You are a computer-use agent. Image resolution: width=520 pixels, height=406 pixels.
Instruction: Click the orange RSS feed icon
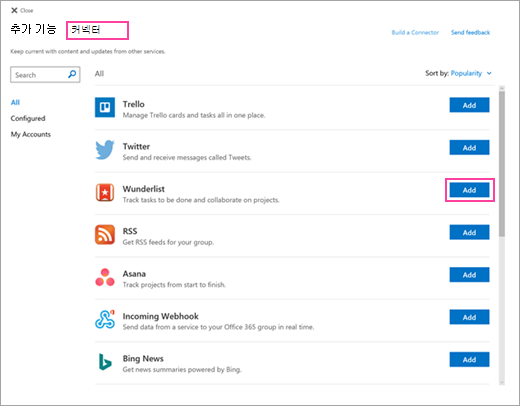click(x=105, y=235)
